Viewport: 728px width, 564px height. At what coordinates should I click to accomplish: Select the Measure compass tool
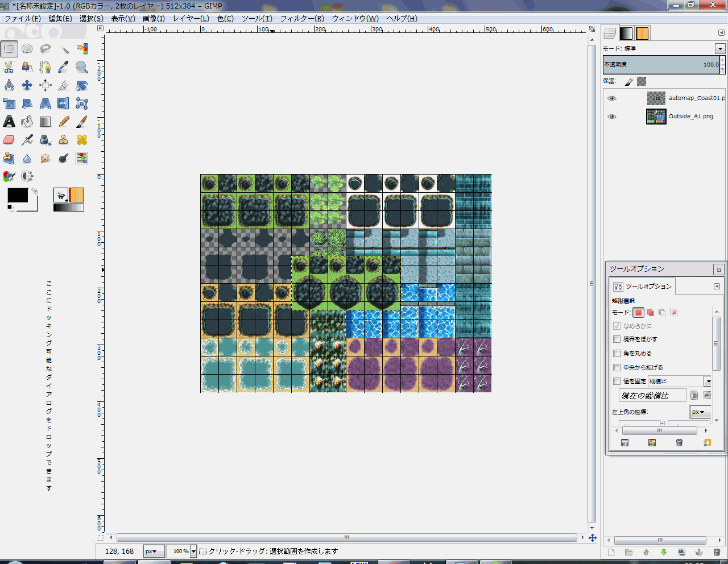(x=9, y=86)
